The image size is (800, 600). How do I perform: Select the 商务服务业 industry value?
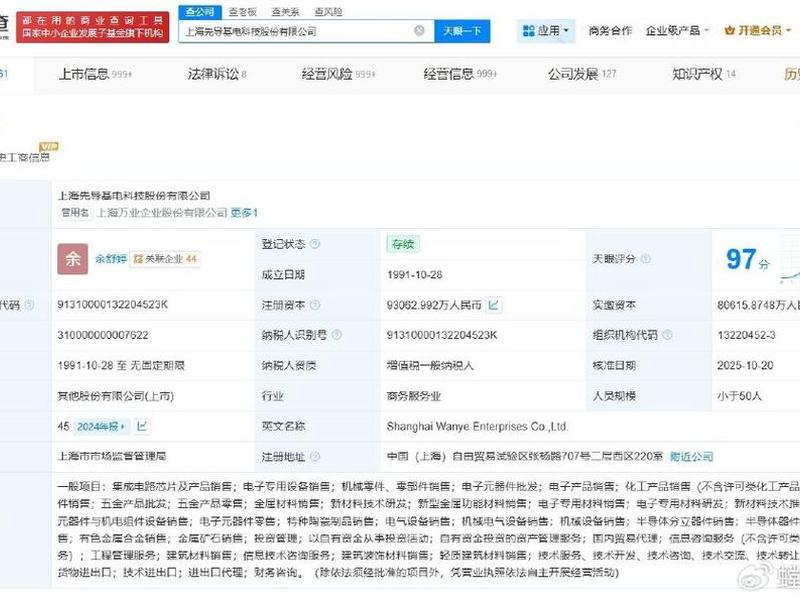[x=414, y=396]
